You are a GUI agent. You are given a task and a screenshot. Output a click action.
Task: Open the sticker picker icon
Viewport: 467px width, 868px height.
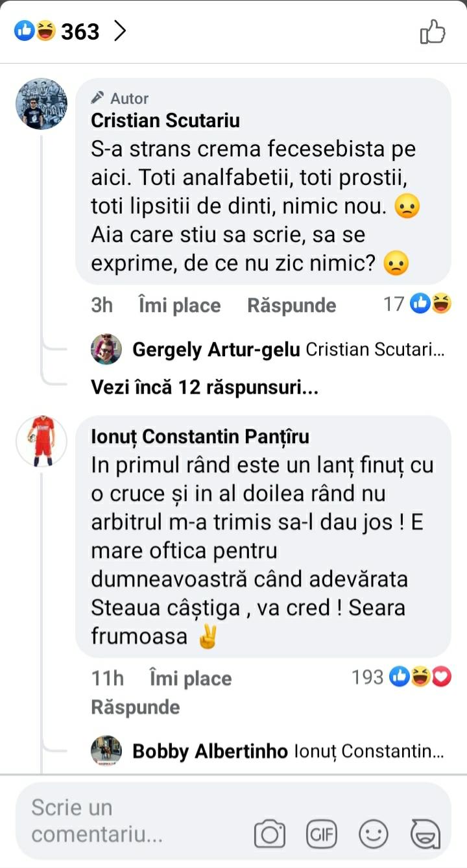(425, 834)
